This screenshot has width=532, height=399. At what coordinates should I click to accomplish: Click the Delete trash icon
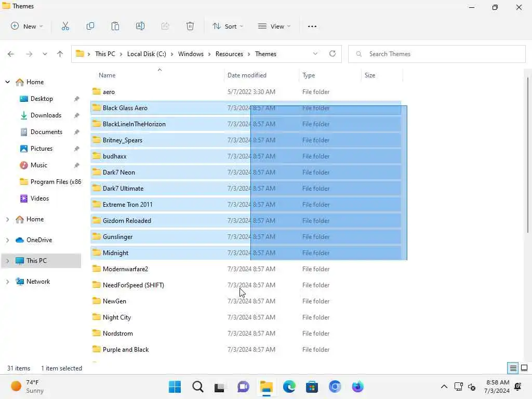pyautogui.click(x=190, y=26)
